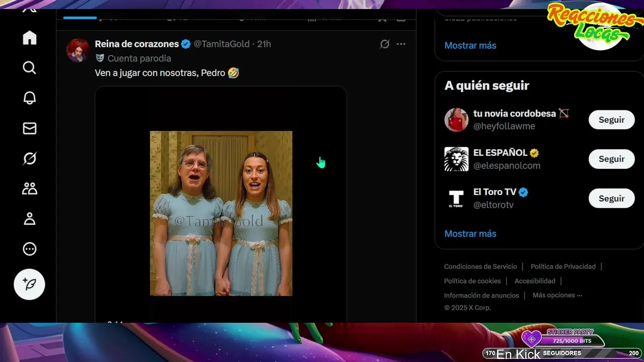This screenshot has height=362, width=644.
Task: Click the blue verified badge of El Toro TV
Action: [x=523, y=192]
